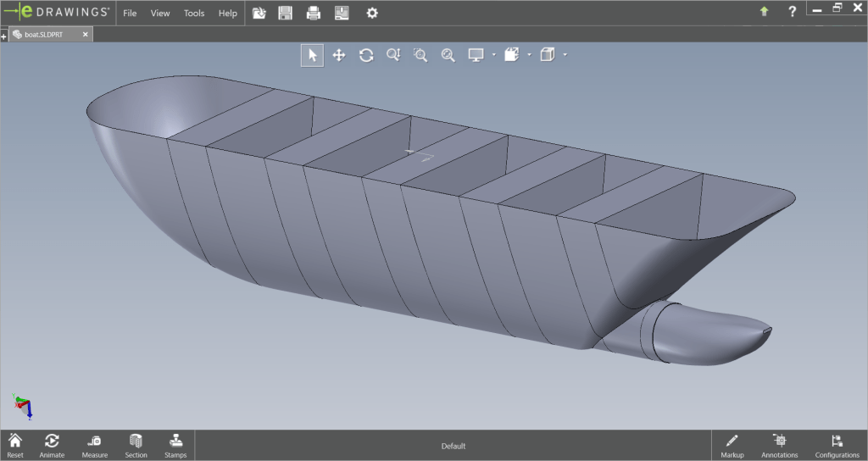Close the boat.SLDPRT tab
Image resolution: width=868 pixels, height=461 pixels.
click(85, 35)
